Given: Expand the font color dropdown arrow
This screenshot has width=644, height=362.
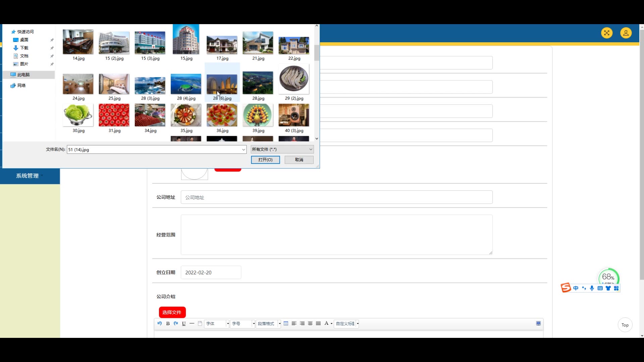Looking at the screenshot, I should pos(331,324).
